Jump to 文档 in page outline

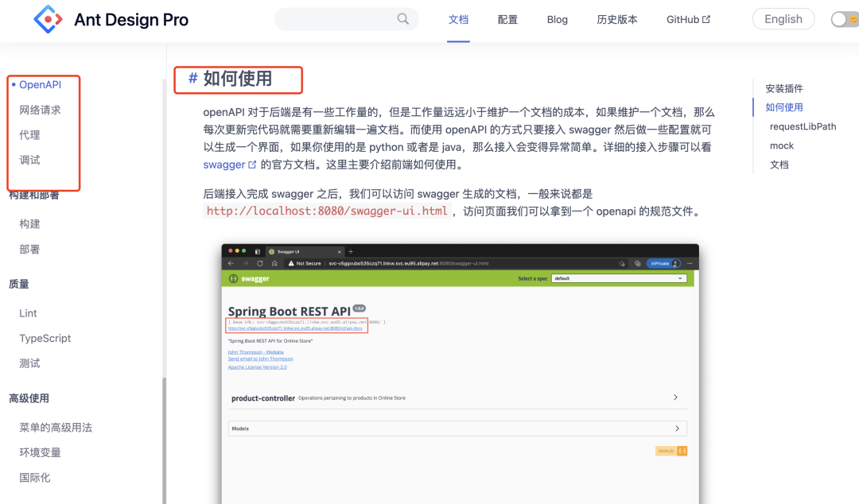coord(779,165)
